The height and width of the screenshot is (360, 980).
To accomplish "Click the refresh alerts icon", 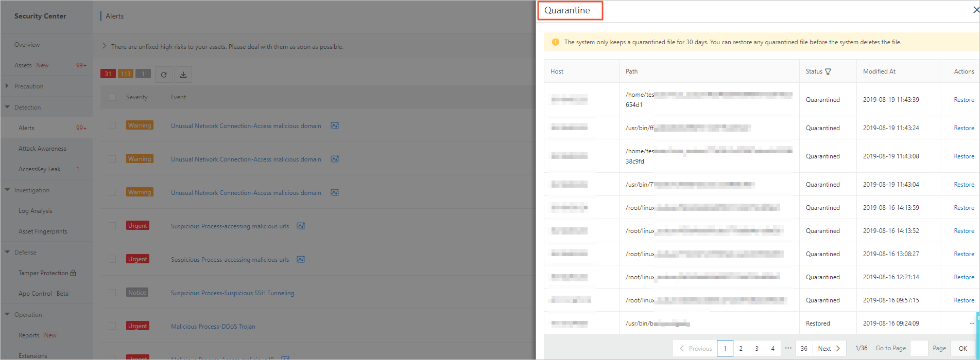I will click(x=164, y=75).
